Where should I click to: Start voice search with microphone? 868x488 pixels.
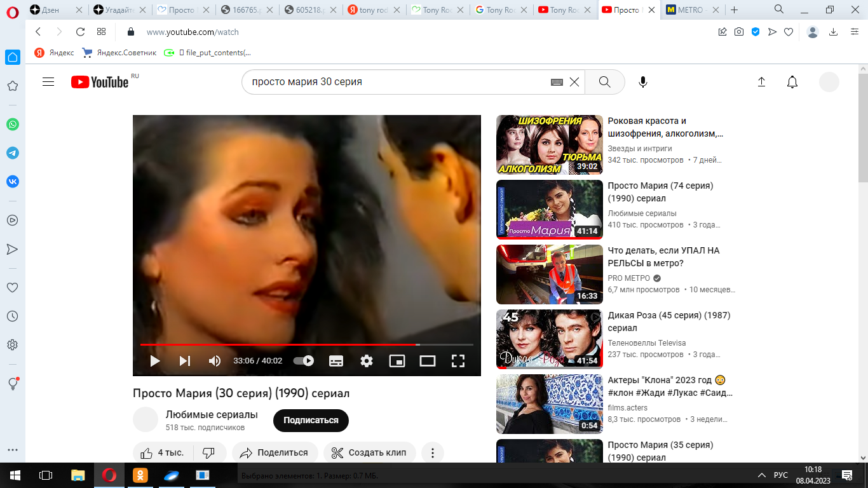[x=643, y=82]
